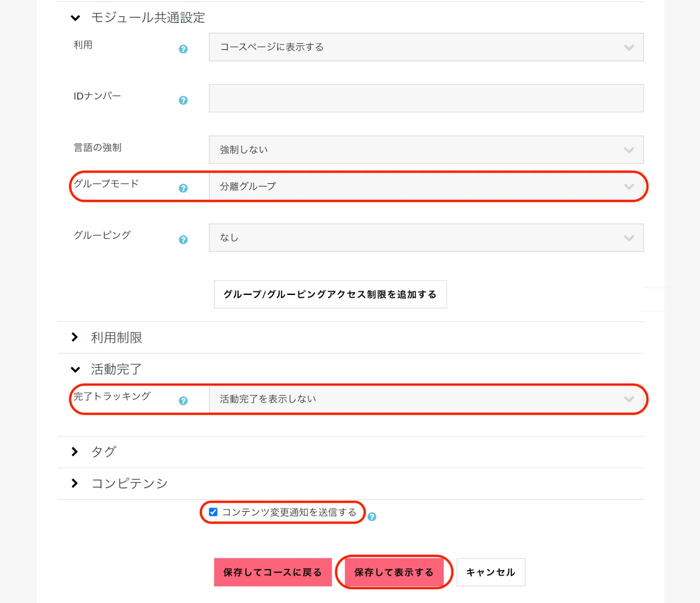Viewport: 700px width, 603px height.
Task: Click 保存してコースに戻る button
Action: click(x=273, y=572)
